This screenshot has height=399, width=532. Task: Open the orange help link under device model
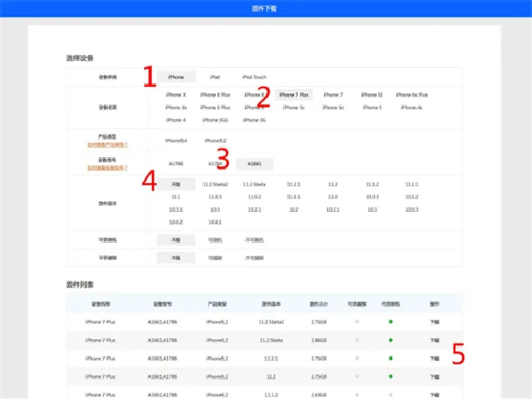tap(107, 168)
